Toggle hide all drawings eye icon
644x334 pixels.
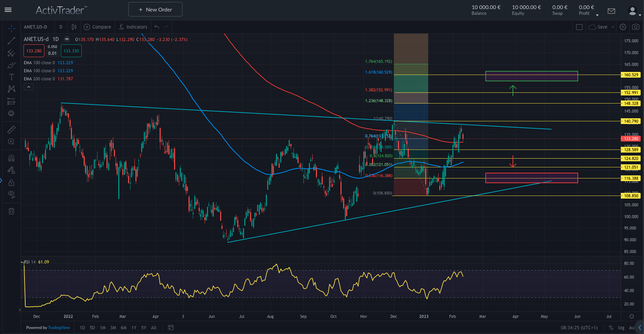(11, 194)
